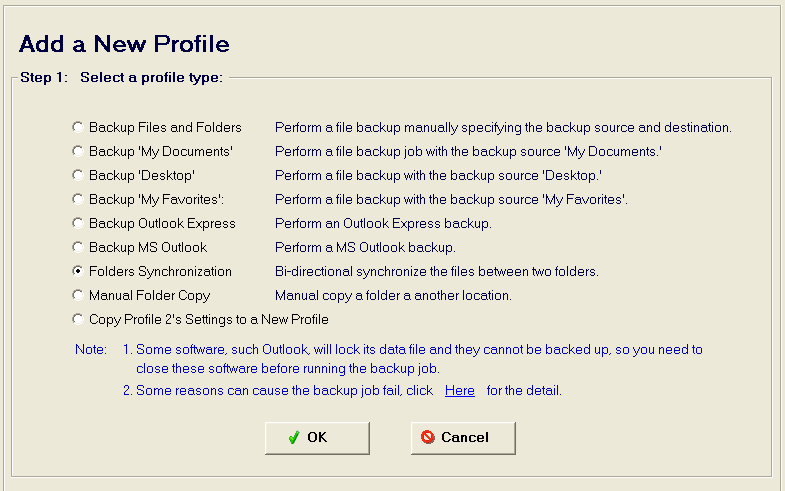The height and width of the screenshot is (491, 785).
Task: Click the red prohibited icon on Cancel
Action: [428, 437]
